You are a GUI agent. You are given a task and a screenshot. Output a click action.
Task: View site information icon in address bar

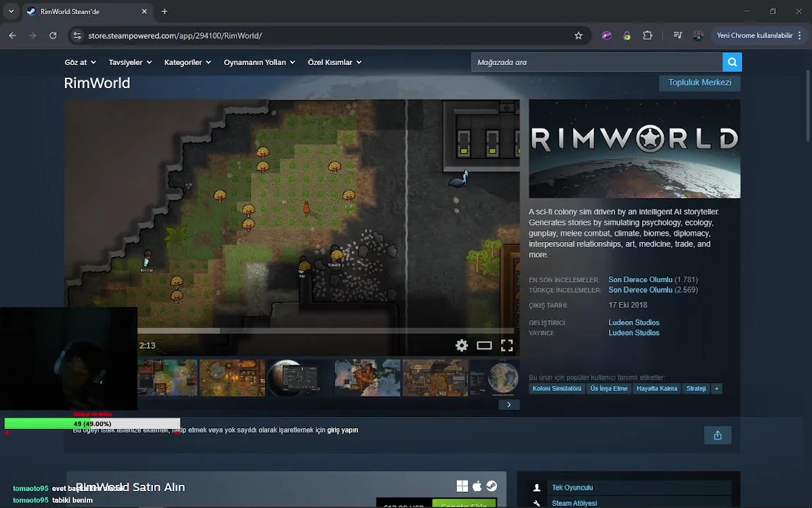(77, 36)
